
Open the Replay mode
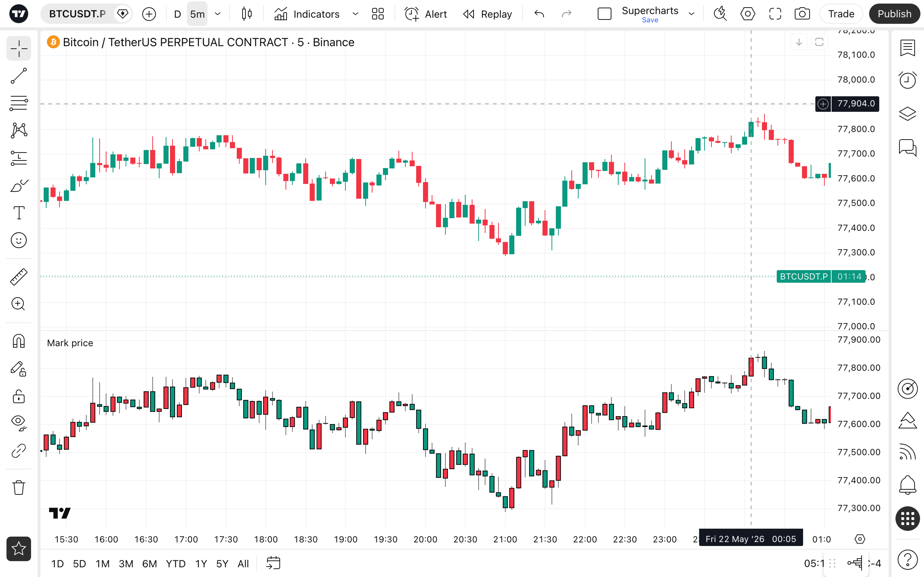coord(488,14)
